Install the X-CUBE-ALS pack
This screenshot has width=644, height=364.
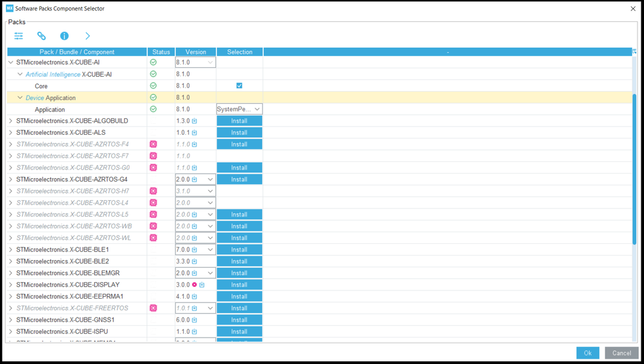point(239,133)
